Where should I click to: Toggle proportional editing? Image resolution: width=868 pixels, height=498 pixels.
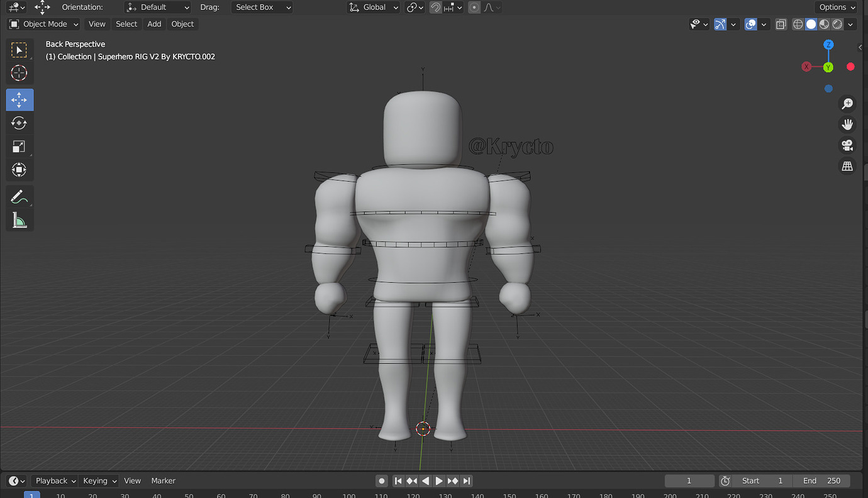point(474,7)
